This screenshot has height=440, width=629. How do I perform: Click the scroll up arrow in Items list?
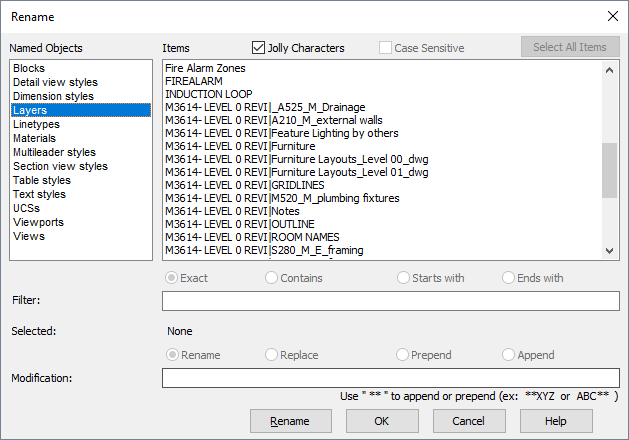[609, 70]
